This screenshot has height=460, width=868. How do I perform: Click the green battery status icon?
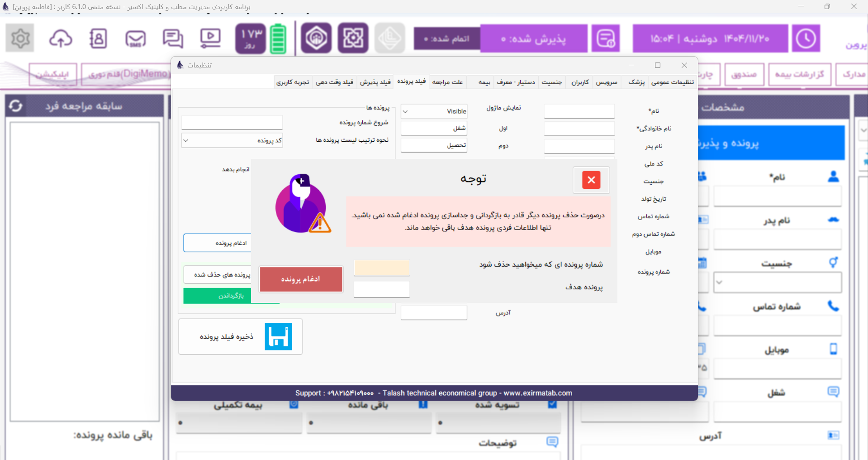(x=278, y=38)
